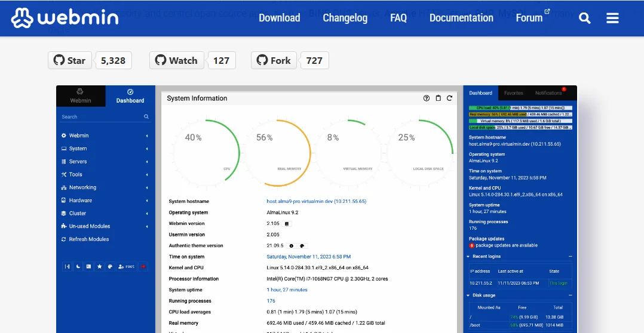Click the root user button
This screenshot has height=333, width=644.
(127, 267)
